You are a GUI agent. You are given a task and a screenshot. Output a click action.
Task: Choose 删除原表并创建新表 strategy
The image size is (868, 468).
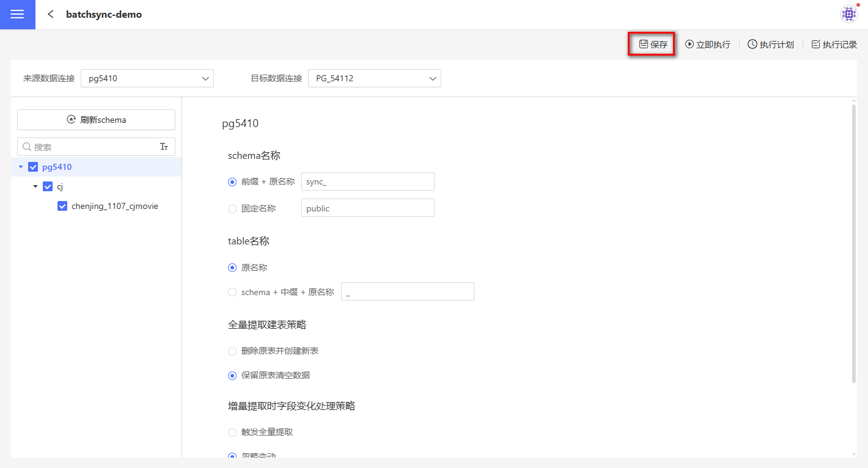(232, 351)
